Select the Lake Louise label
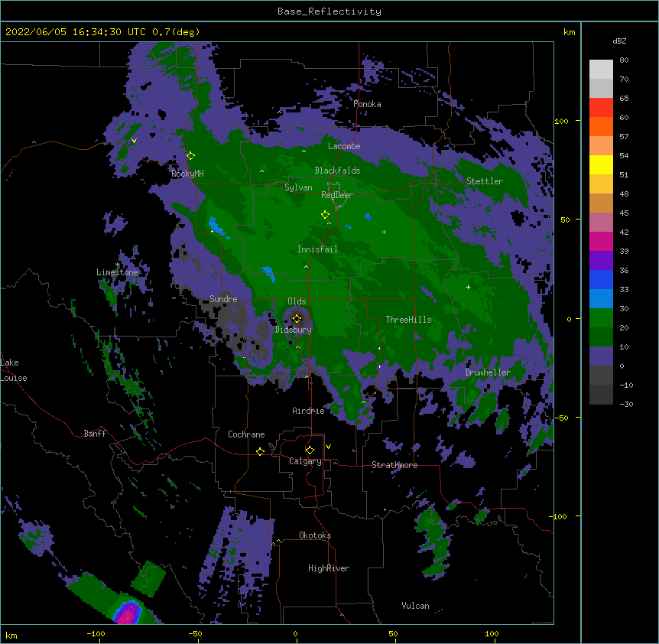 [14, 370]
